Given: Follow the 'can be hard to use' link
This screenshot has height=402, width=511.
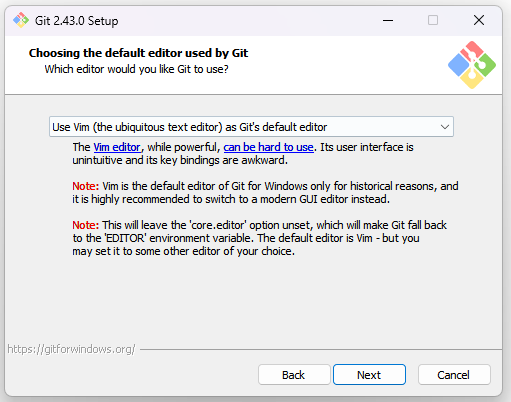Looking at the screenshot, I should [x=268, y=147].
